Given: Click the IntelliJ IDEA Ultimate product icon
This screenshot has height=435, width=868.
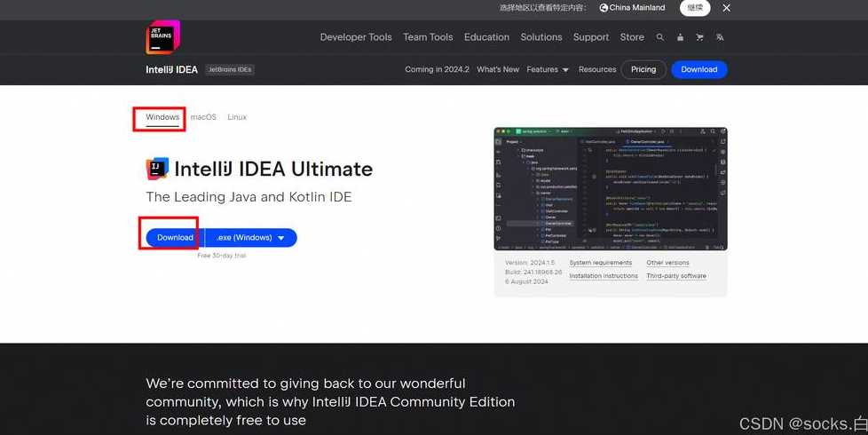Looking at the screenshot, I should (157, 169).
